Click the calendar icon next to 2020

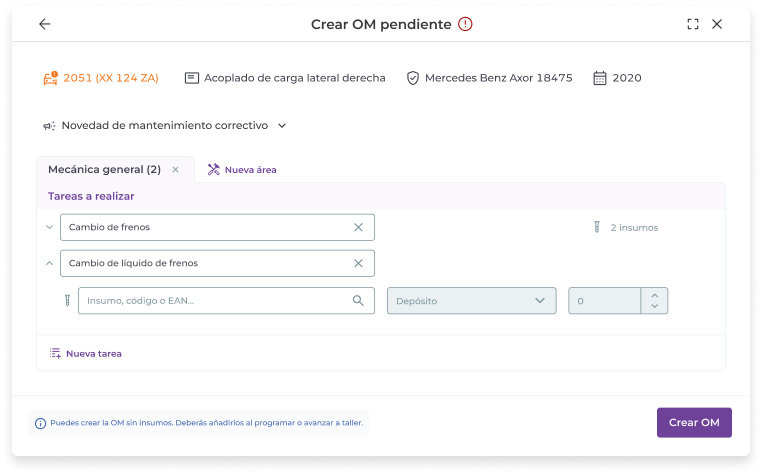pyautogui.click(x=600, y=78)
